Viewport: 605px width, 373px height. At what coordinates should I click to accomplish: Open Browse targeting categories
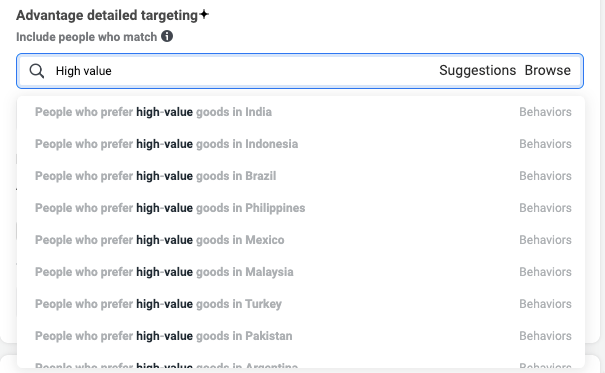(x=548, y=71)
